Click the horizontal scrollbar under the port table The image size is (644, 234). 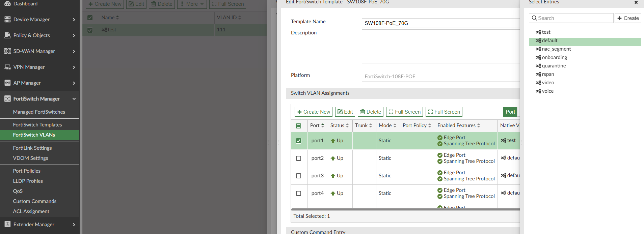click(405, 209)
